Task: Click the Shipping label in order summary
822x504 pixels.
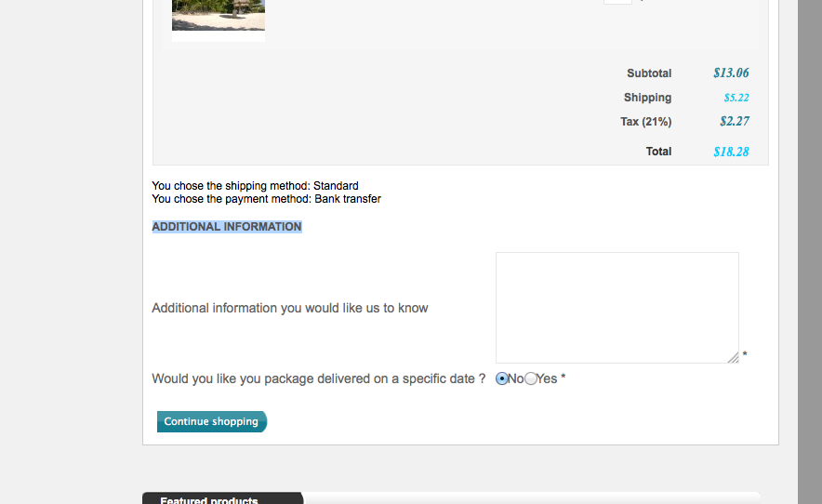Action: coord(647,98)
